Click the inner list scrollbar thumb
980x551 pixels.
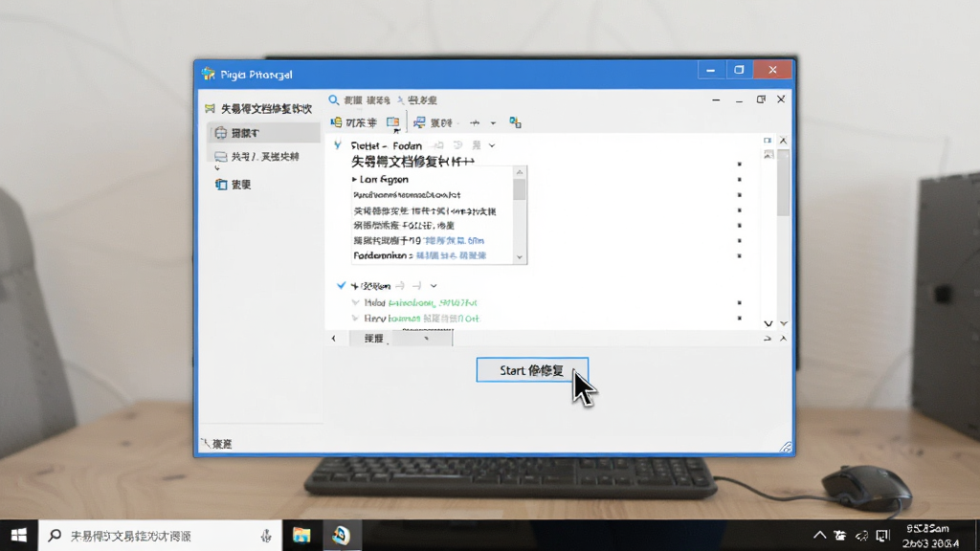pos(520,188)
